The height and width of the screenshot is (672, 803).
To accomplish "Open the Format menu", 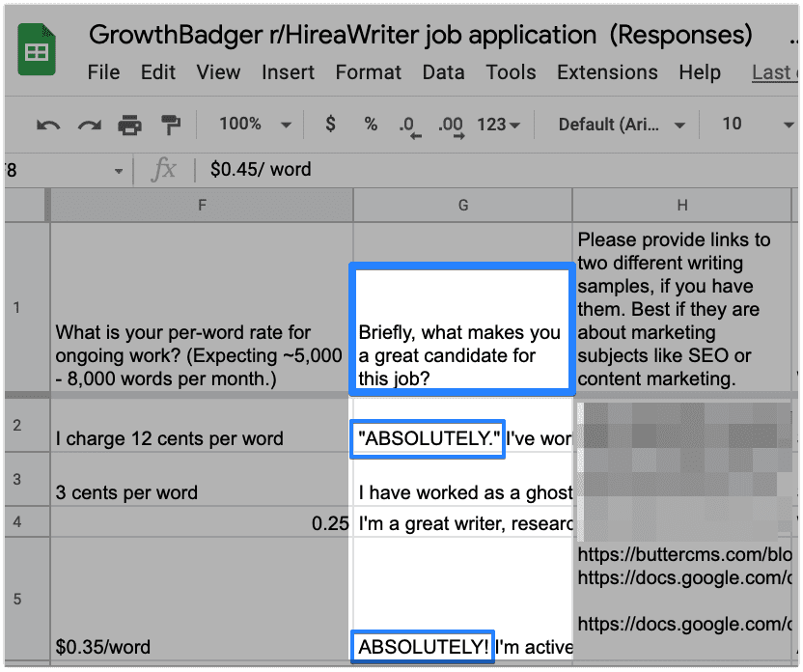I will [368, 72].
